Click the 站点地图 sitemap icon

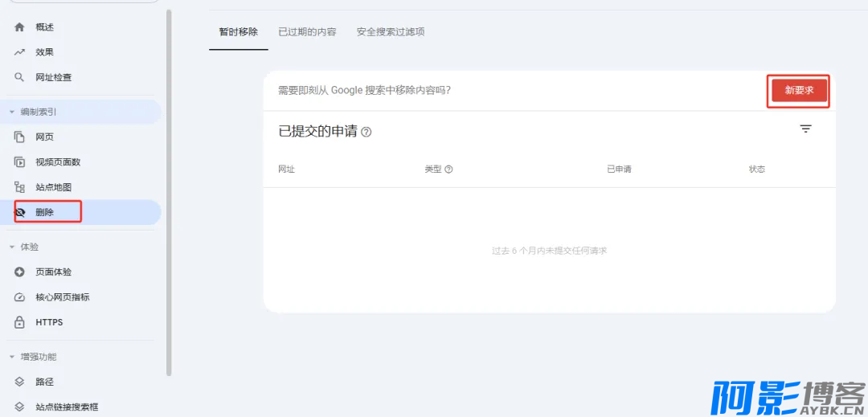click(20, 187)
